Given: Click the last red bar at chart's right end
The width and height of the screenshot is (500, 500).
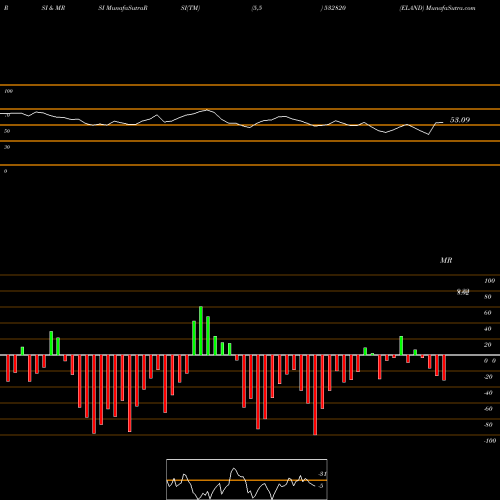Looking at the screenshot, I should [444, 368].
